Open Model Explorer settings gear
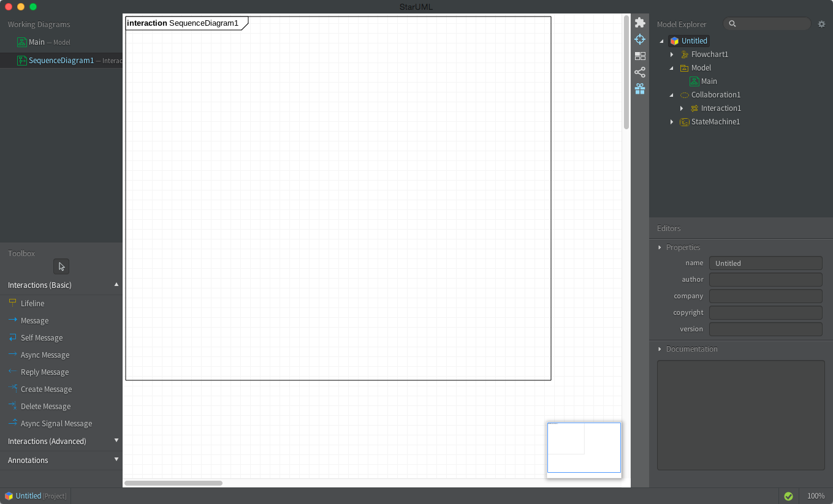 822,24
